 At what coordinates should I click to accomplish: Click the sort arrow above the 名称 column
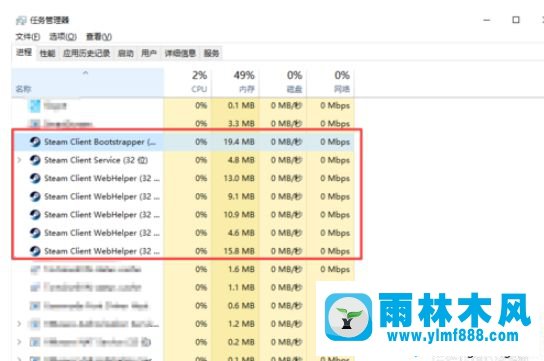85,73
